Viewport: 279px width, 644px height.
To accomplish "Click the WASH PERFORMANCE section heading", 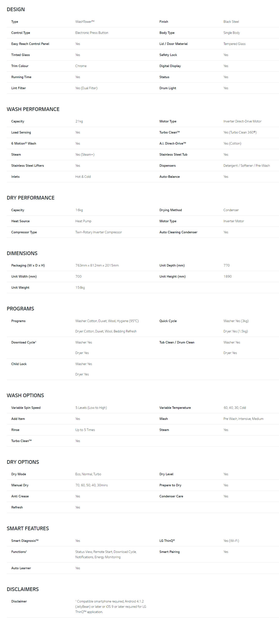I will [33, 109].
